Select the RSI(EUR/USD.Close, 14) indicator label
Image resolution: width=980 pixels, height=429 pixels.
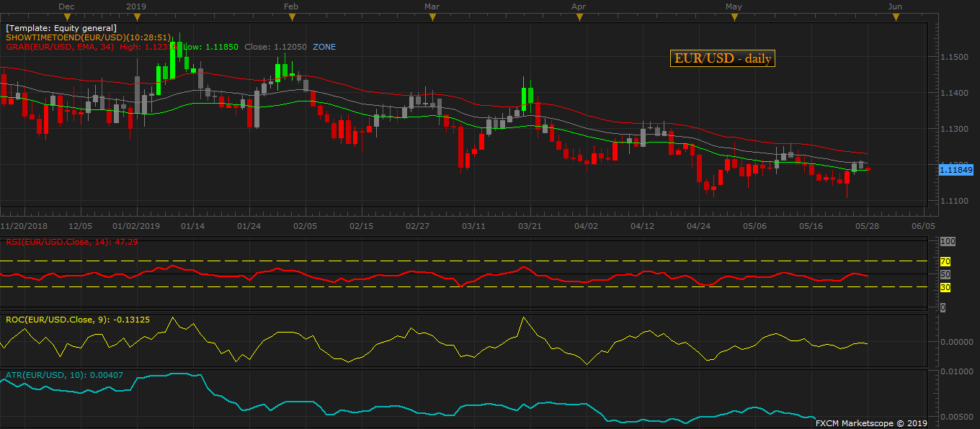[x=61, y=241]
